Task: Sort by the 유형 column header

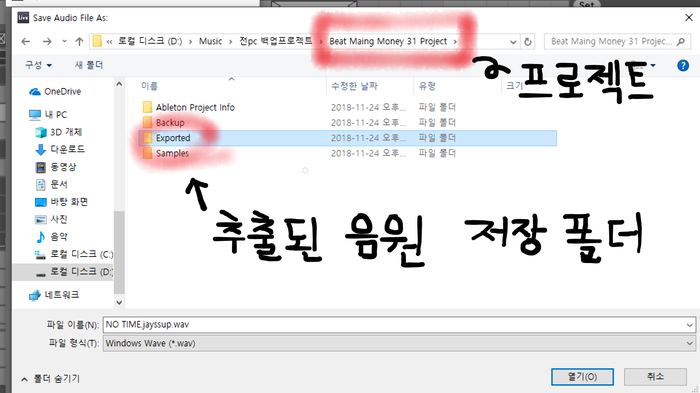Action: [x=427, y=86]
